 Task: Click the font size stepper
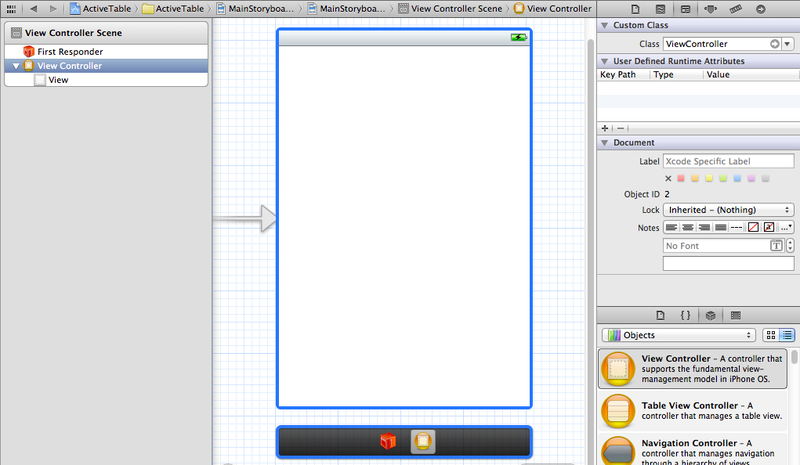(790, 246)
